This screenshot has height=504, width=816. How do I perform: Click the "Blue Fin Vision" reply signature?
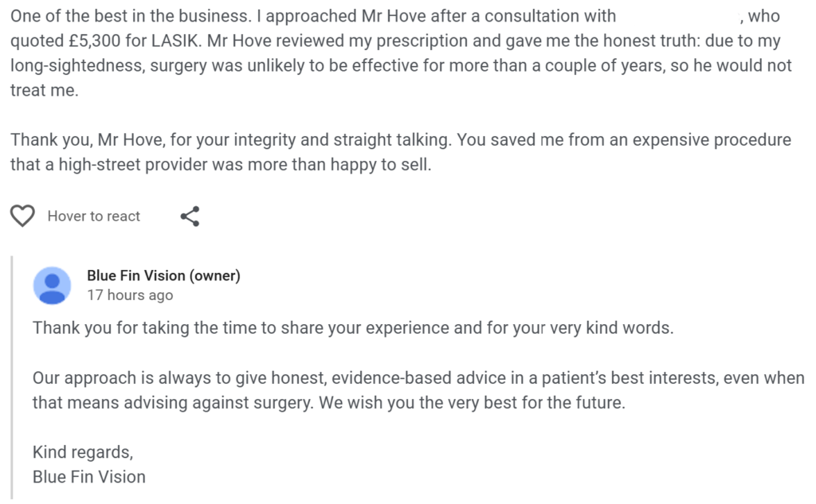pos(89,478)
